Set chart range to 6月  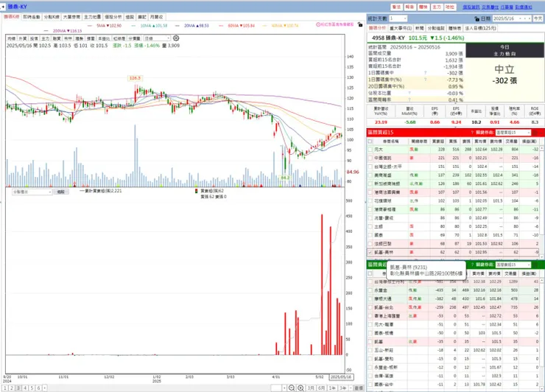click(322, 388)
